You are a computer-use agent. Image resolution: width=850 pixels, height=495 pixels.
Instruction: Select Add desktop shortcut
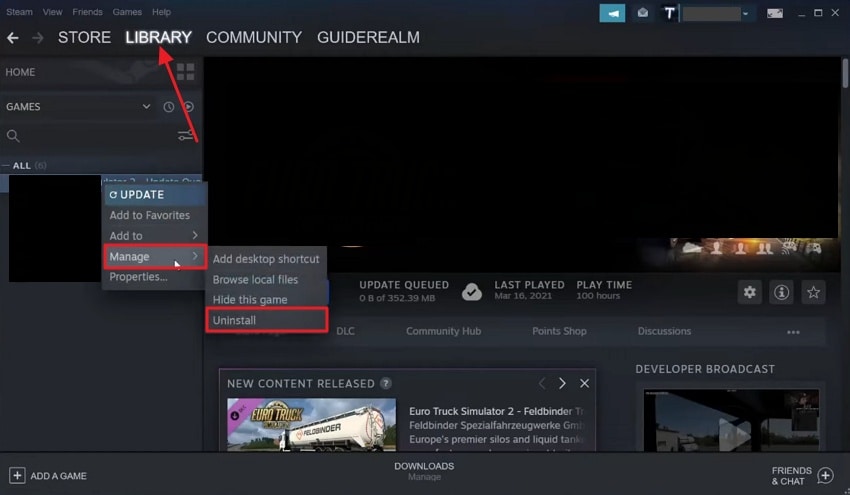click(x=266, y=259)
